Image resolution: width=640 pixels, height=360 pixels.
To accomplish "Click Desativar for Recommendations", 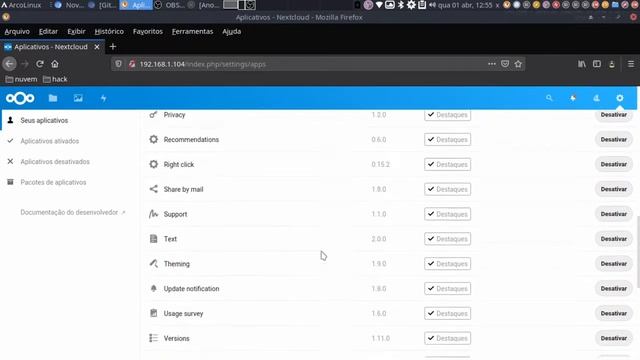I will tap(613, 140).
